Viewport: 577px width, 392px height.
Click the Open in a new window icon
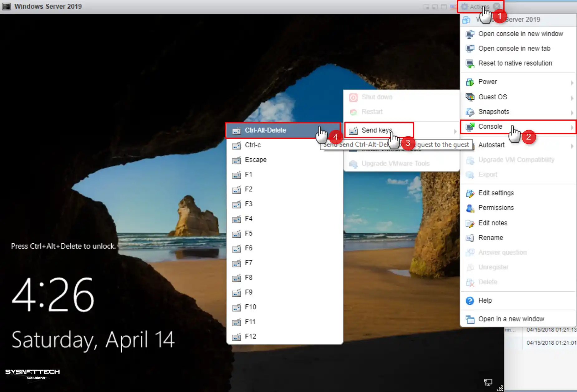point(470,319)
